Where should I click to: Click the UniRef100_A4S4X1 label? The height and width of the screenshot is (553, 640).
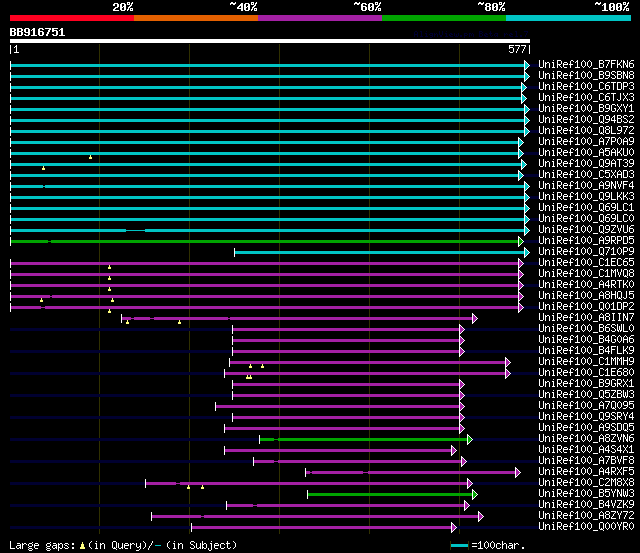click(x=586, y=450)
